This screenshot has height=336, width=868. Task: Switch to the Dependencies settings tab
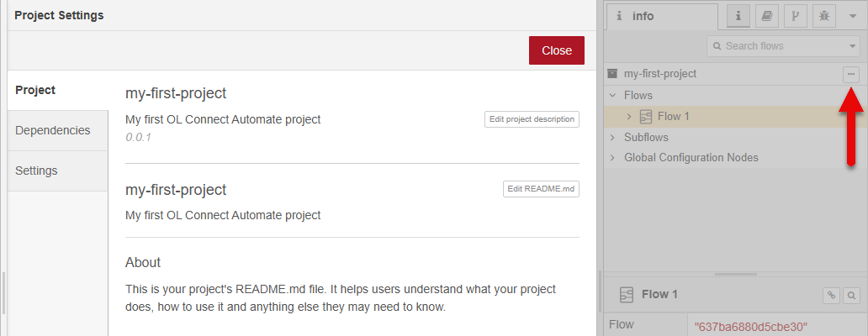click(x=53, y=130)
